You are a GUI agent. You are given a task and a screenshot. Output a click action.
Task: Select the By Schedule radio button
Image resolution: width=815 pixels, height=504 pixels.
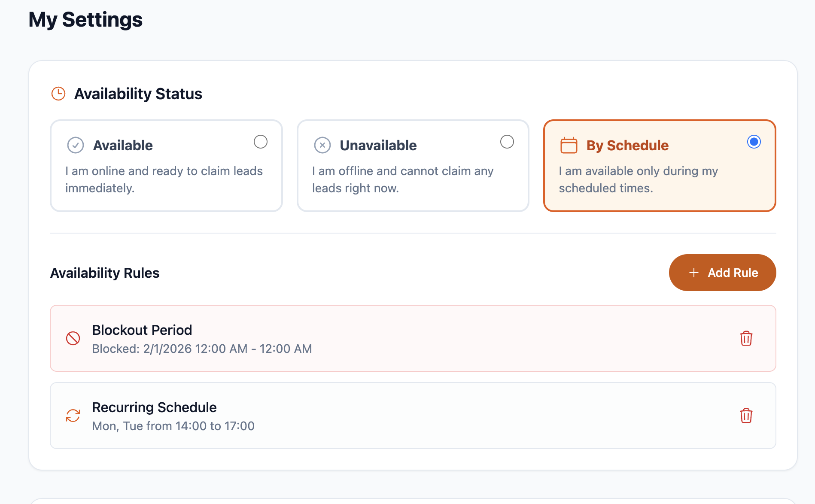pos(754,142)
